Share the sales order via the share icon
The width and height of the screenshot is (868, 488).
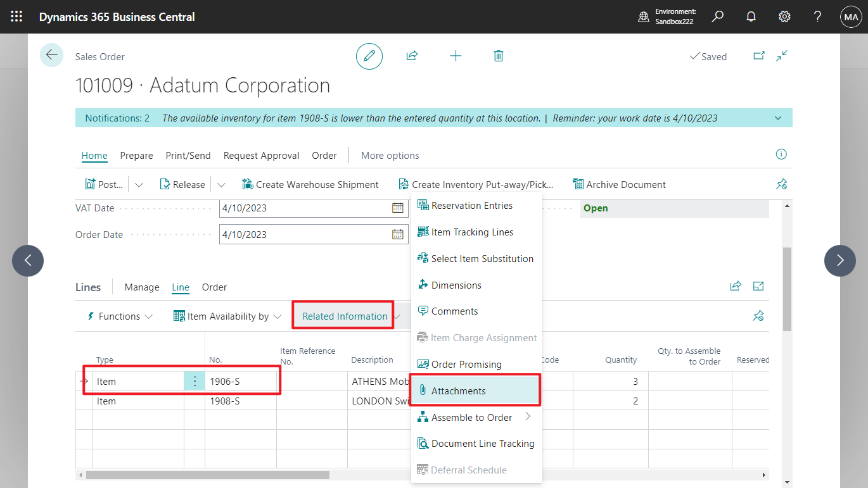point(411,56)
